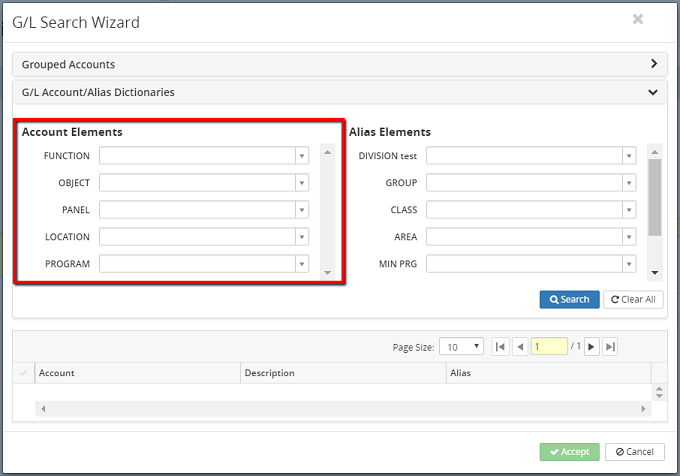Open the DIVISION test dropdown
This screenshot has height=476, width=680.
click(628, 156)
